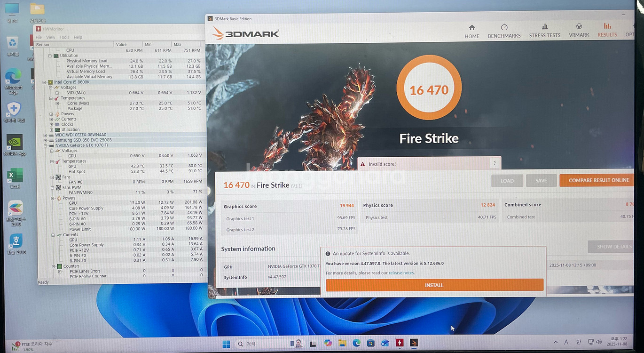Expand the Clocks sensor group
The image size is (644, 353).
51,124
